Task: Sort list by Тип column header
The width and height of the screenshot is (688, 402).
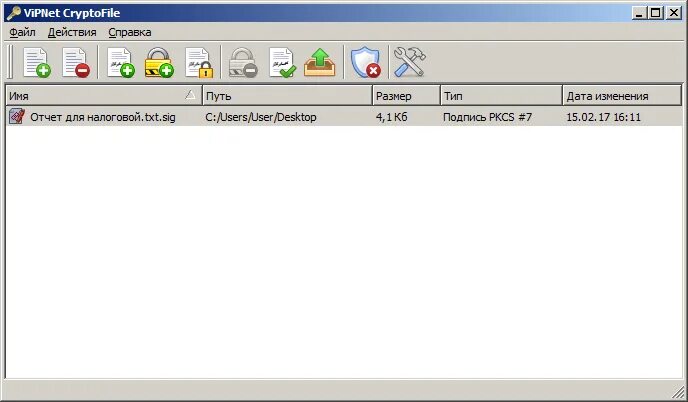Action: 501,95
